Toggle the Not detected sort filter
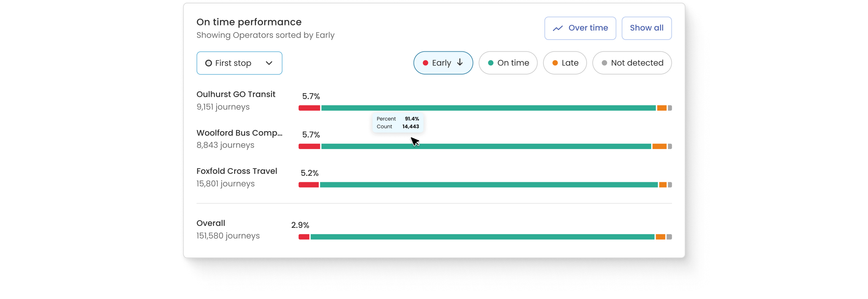This screenshot has height=299, width=868. (632, 63)
